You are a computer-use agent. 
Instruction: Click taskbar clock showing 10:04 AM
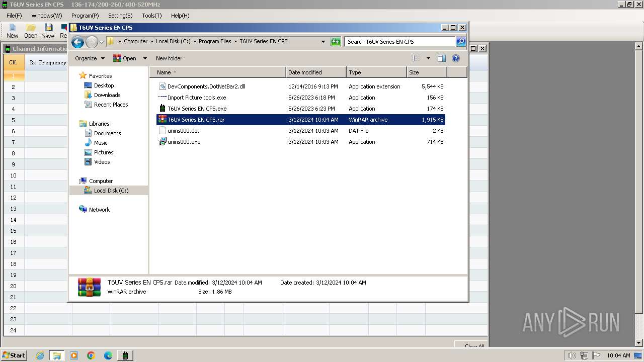click(x=618, y=355)
